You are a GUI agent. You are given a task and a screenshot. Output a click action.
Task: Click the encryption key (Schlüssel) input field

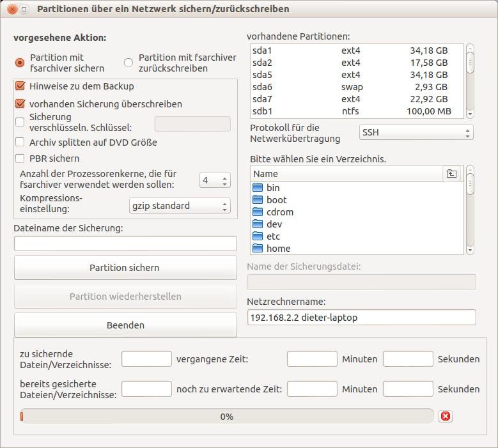point(192,124)
